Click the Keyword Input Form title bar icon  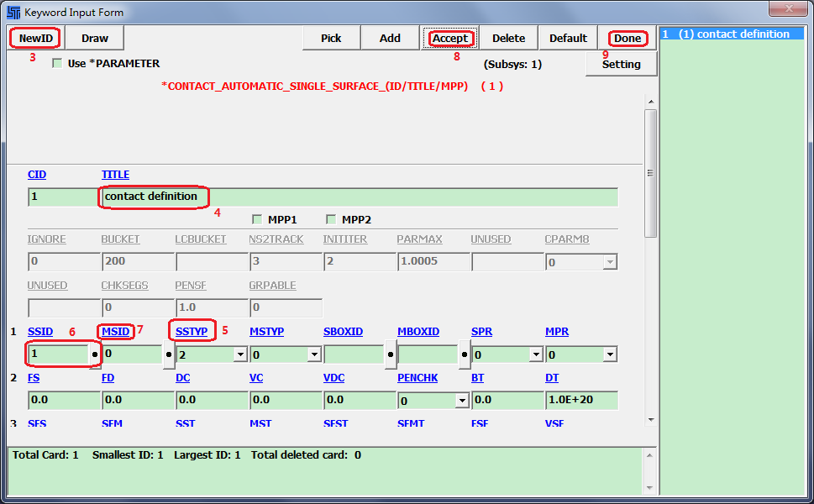point(13,13)
